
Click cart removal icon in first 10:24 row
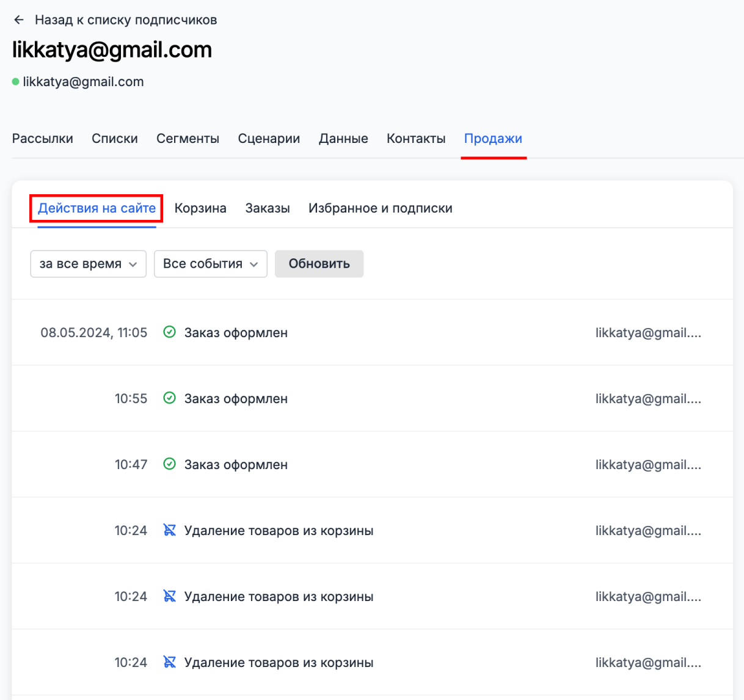coord(170,530)
